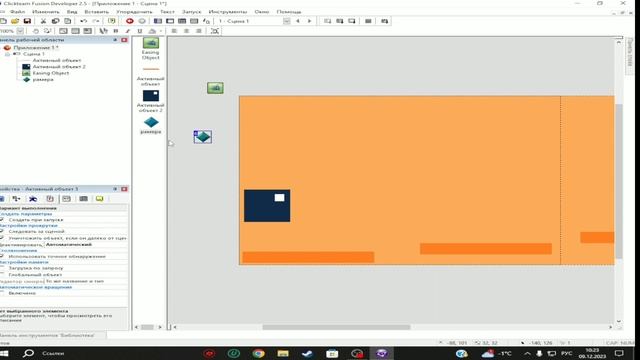This screenshot has height=360, width=640.
Task: Click the dark blue square object on the canvas
Action: point(267,206)
